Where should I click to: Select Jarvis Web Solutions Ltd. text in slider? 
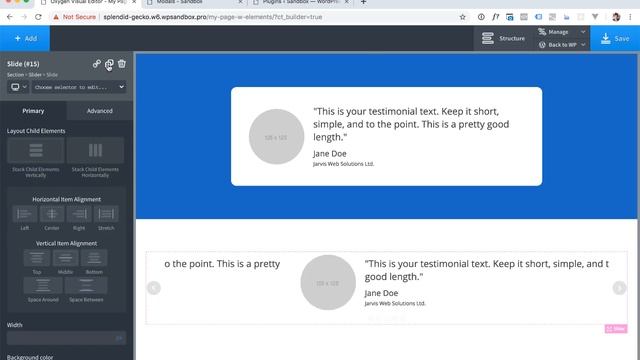click(395, 303)
